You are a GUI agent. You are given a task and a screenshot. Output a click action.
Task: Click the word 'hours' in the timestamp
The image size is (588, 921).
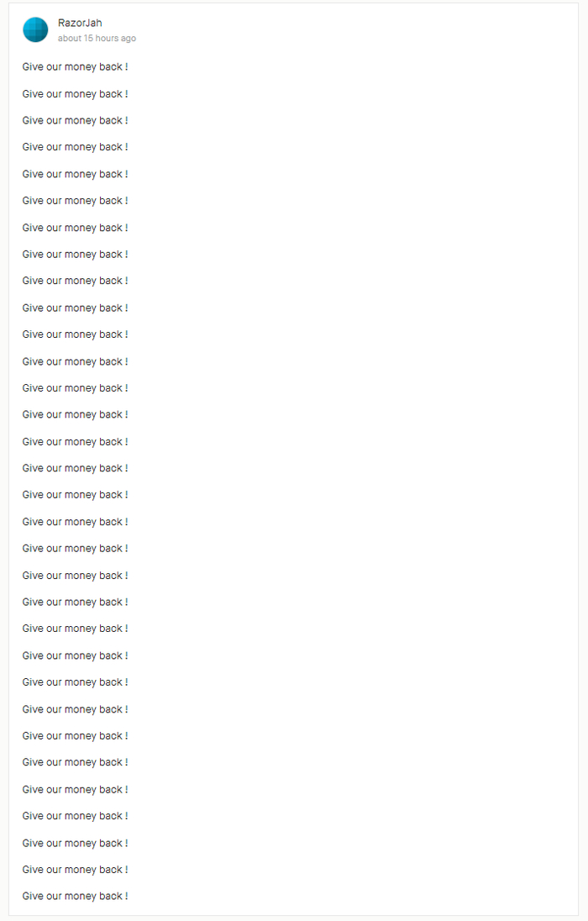click(x=107, y=38)
